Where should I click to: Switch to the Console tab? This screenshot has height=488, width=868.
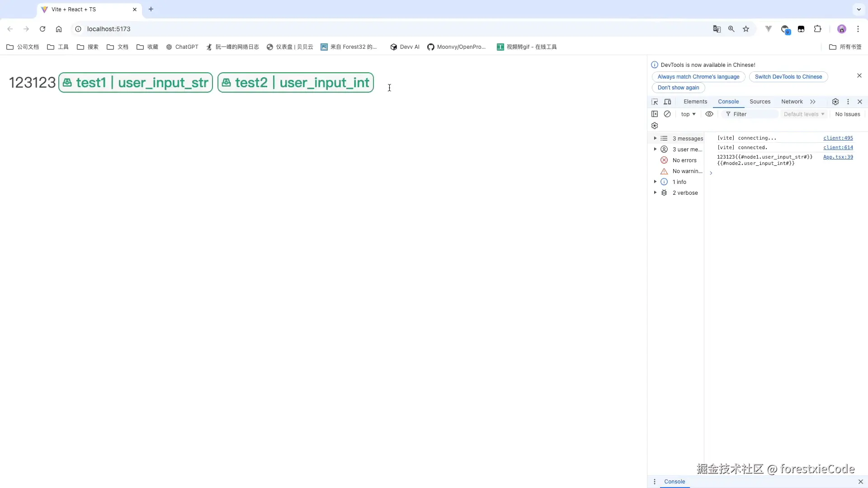(x=728, y=102)
